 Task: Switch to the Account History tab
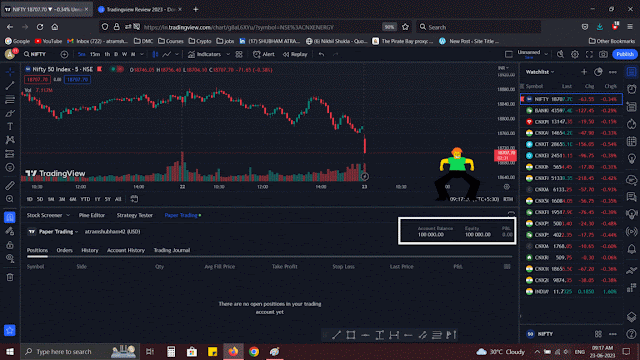pyautogui.click(x=126, y=250)
